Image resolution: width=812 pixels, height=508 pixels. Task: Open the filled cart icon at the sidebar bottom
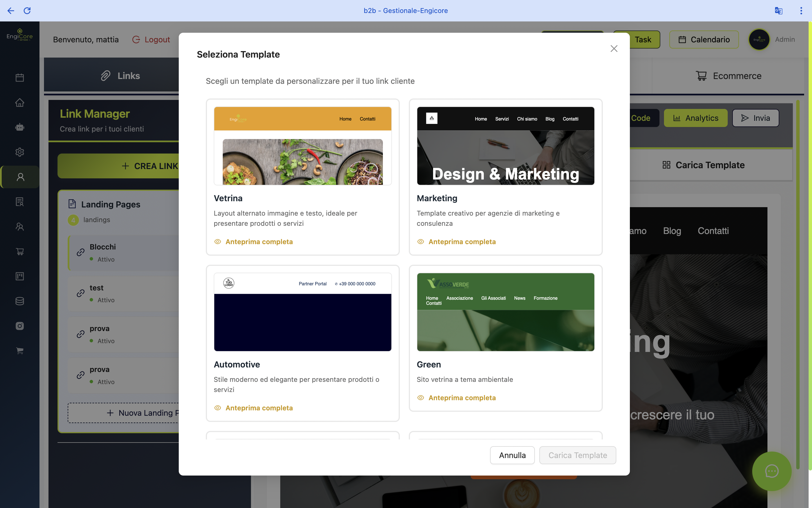[20, 351]
